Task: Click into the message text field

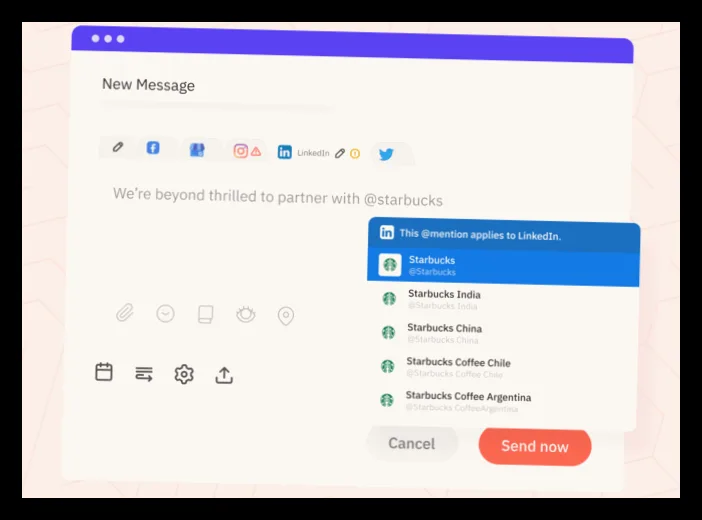Action: coord(278,197)
